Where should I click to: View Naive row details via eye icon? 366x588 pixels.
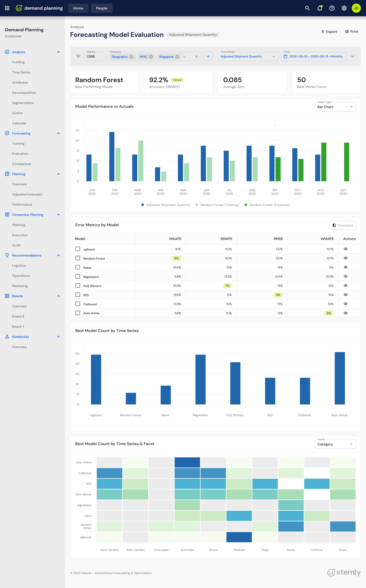click(x=346, y=267)
